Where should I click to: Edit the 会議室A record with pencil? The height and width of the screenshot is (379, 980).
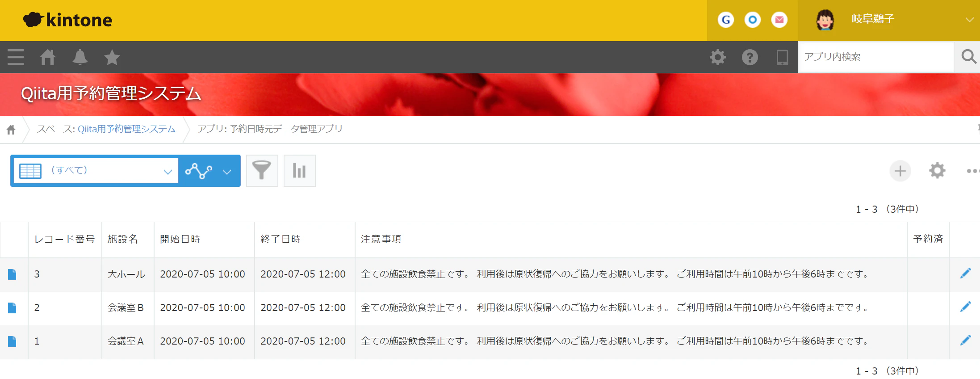(965, 341)
